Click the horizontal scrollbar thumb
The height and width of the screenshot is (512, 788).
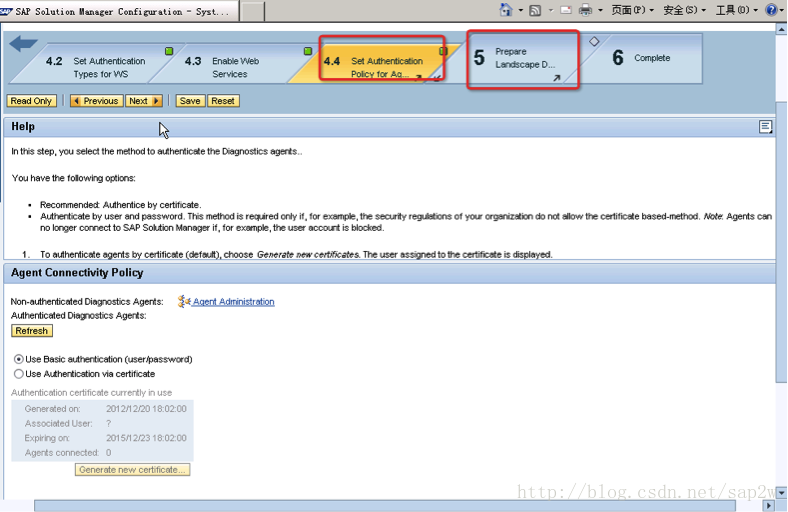[385, 505]
